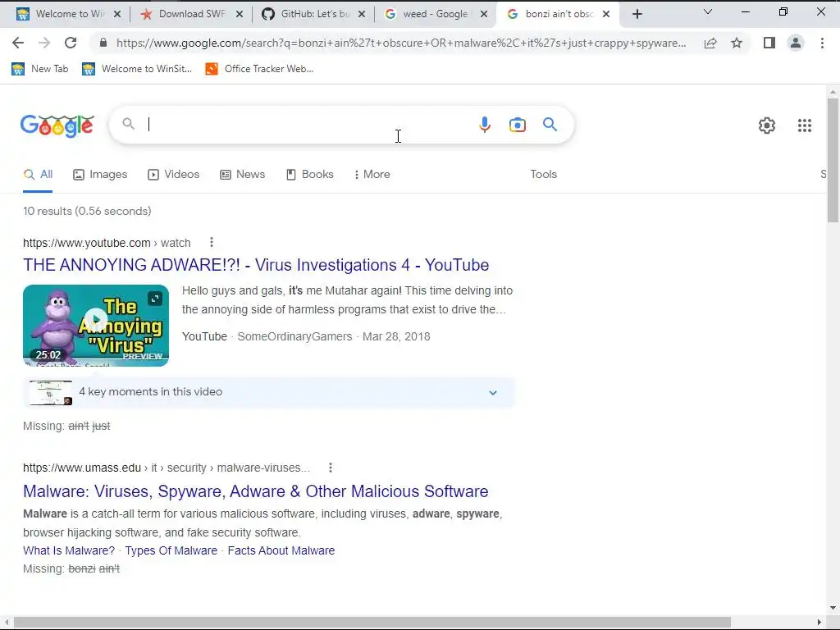Image resolution: width=840 pixels, height=630 pixels.
Task: Click the key moments preview thumbnail
Action: 50,393
